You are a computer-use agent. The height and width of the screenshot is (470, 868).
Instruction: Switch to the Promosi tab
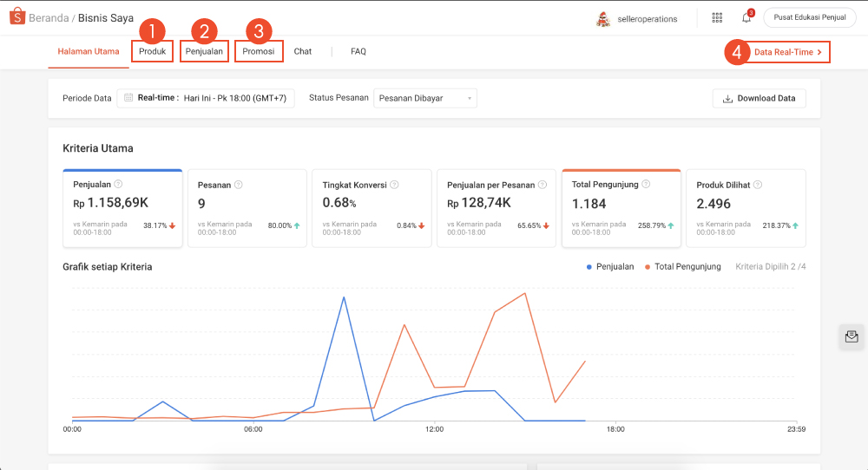[259, 51]
